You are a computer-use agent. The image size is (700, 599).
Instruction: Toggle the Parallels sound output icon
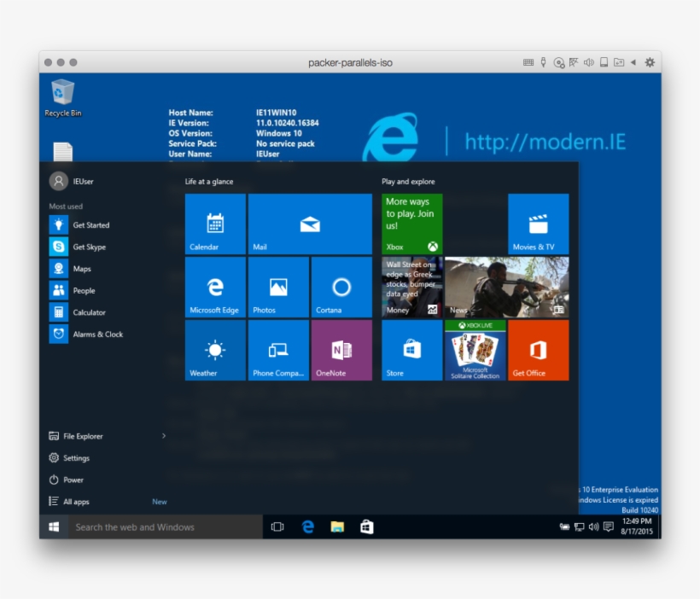tap(589, 62)
